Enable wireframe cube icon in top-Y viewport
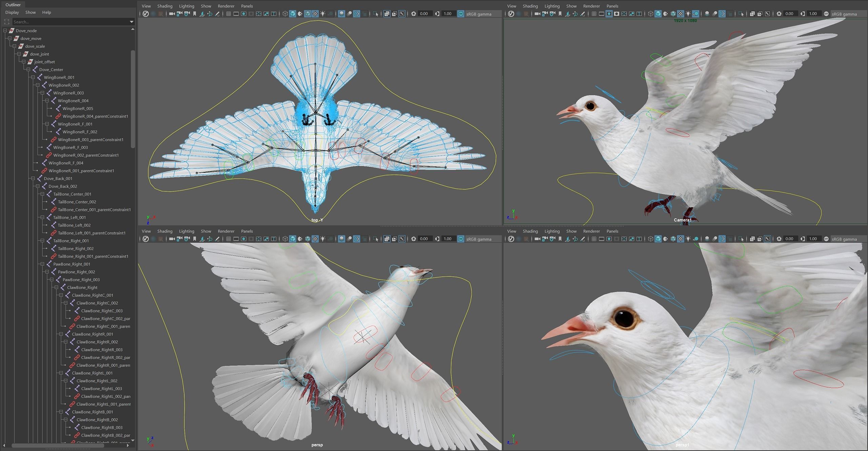The width and height of the screenshot is (868, 451). coord(285,14)
